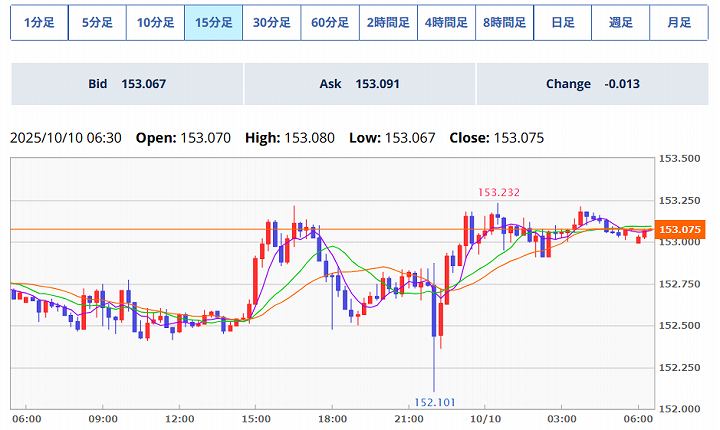Image resolution: width=720 pixels, height=430 pixels.
Task: Show the daily 日足 chart
Action: (562, 22)
